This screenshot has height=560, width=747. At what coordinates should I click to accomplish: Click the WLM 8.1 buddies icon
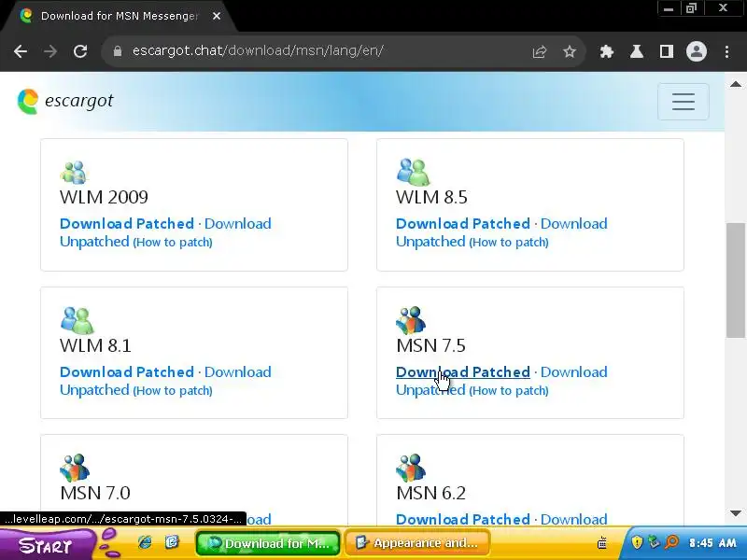click(x=78, y=320)
